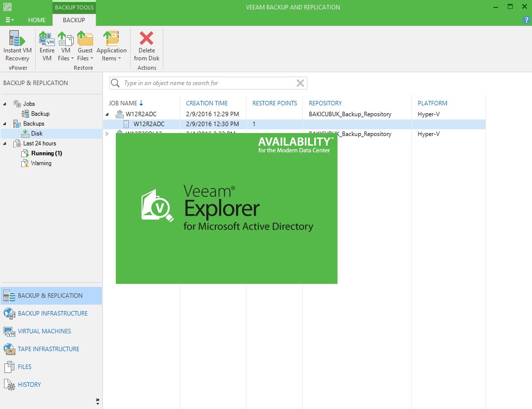Select the Backup jobs node icon
Image resolution: width=532 pixels, height=409 pixels.
(25, 114)
